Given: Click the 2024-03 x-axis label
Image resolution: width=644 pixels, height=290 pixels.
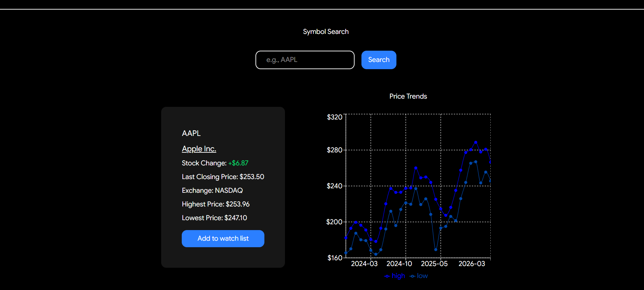Looking at the screenshot, I should pyautogui.click(x=364, y=264).
